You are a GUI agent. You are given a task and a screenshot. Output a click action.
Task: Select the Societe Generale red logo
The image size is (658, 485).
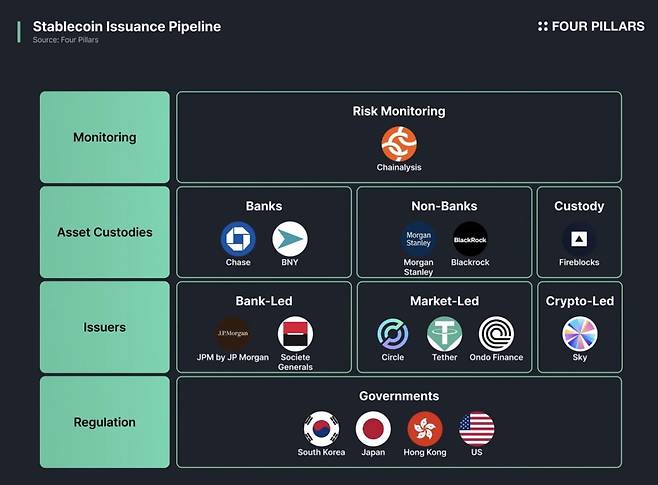coord(295,334)
